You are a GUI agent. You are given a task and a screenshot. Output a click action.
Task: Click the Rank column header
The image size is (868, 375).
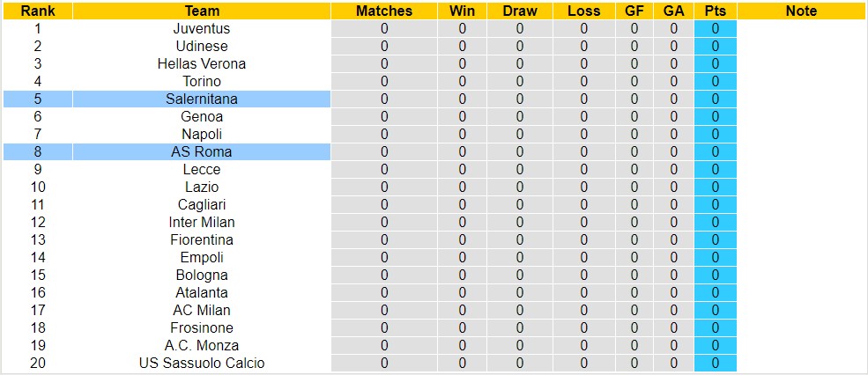pos(37,11)
